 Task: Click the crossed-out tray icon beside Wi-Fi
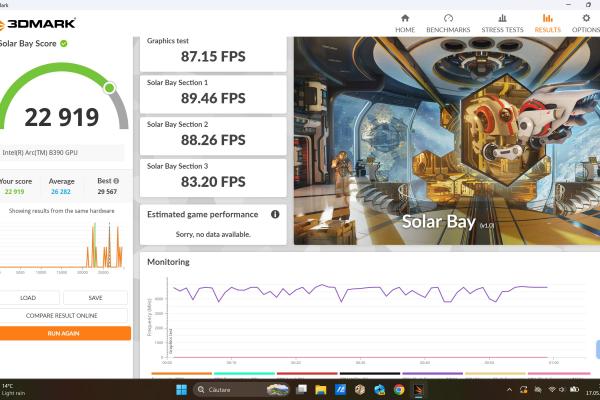(x=538, y=390)
